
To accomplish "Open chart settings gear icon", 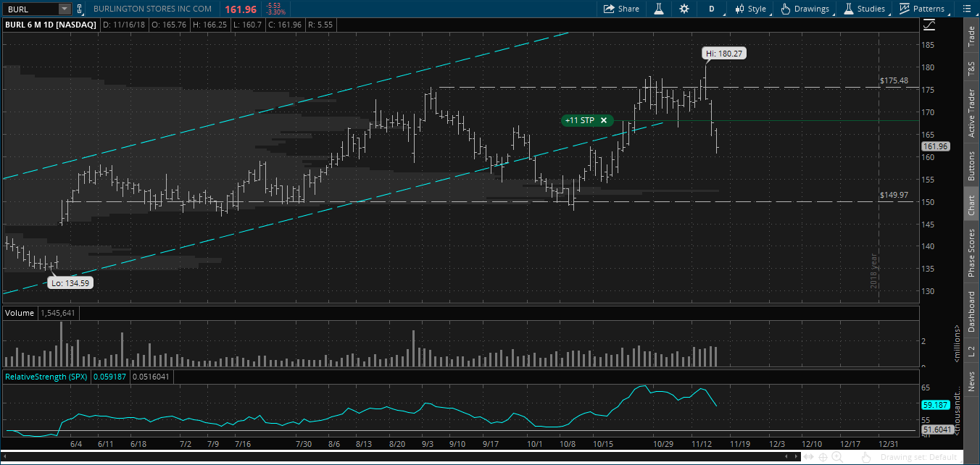I will (x=684, y=9).
